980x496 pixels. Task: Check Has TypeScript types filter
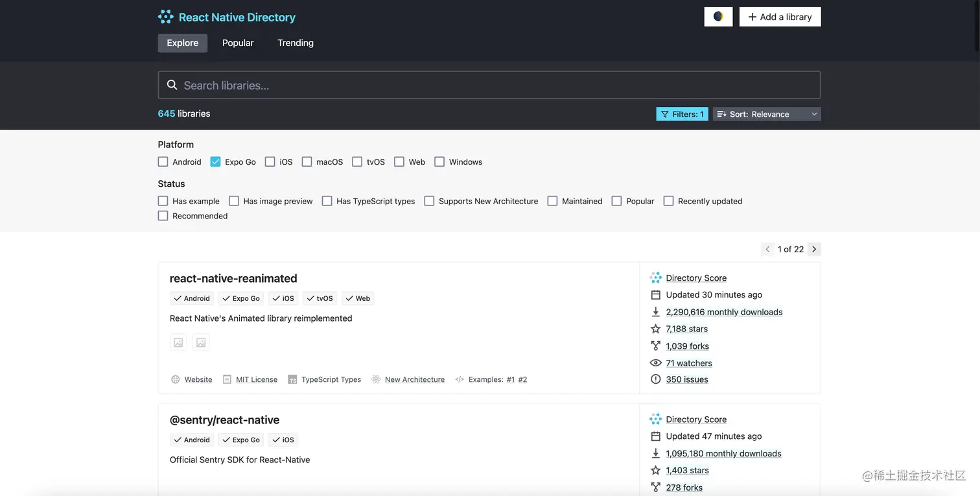click(327, 201)
